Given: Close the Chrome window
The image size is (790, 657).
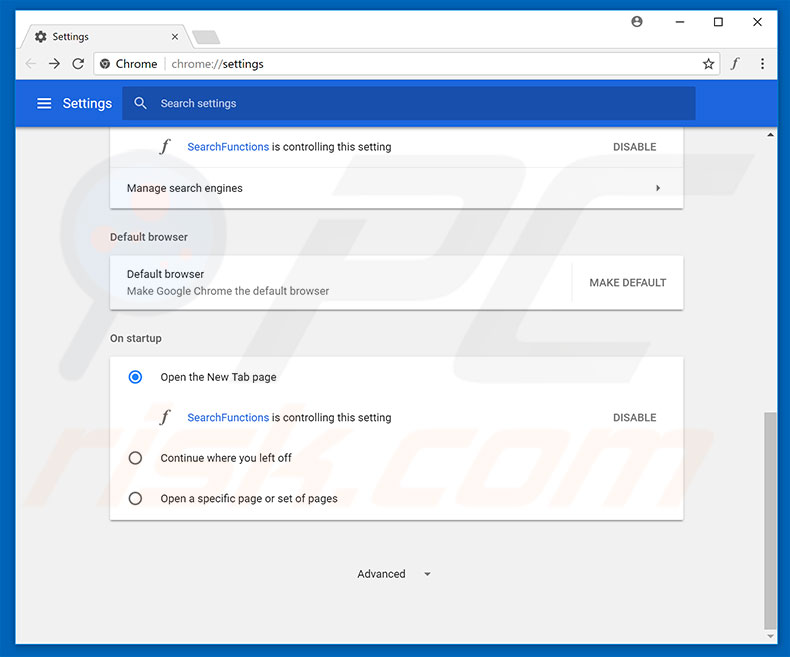Looking at the screenshot, I should tap(757, 22).
